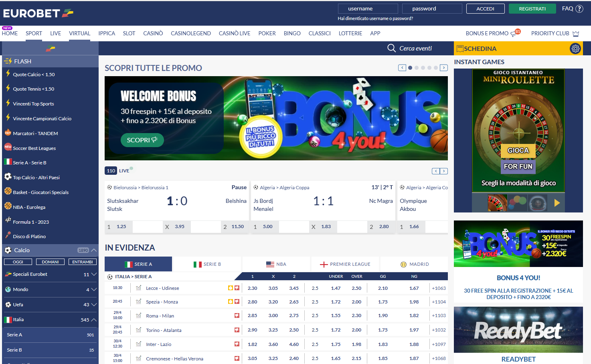Expand Uefa category
Screen dimensions: 591x364
click(94, 305)
